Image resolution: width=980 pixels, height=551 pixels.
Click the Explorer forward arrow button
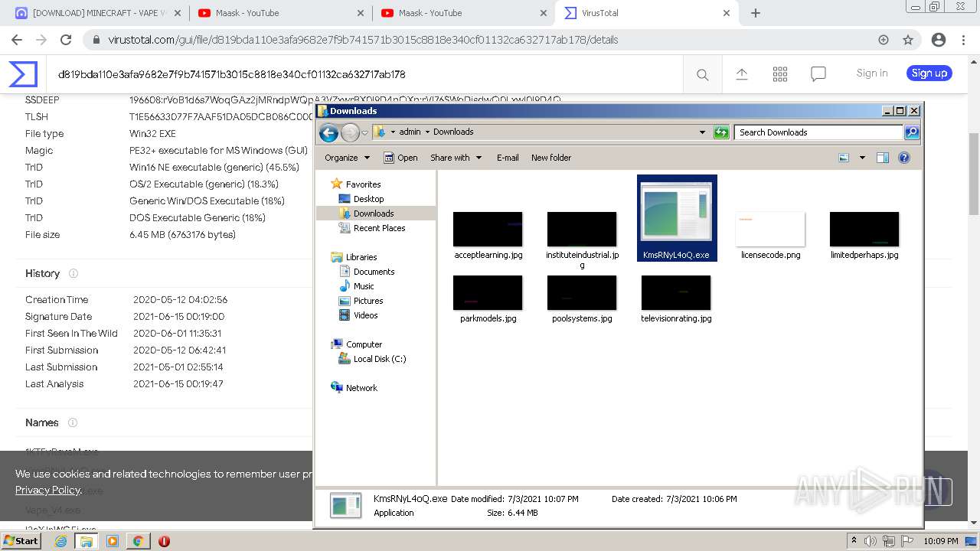[x=350, y=132]
